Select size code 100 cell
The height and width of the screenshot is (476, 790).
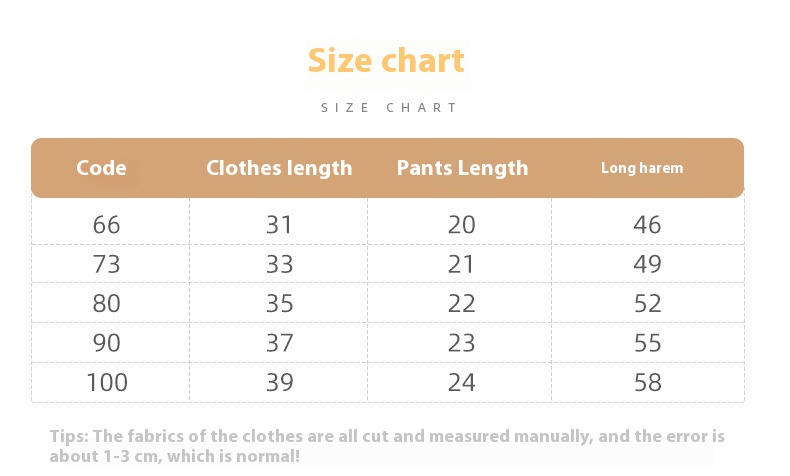click(x=106, y=382)
